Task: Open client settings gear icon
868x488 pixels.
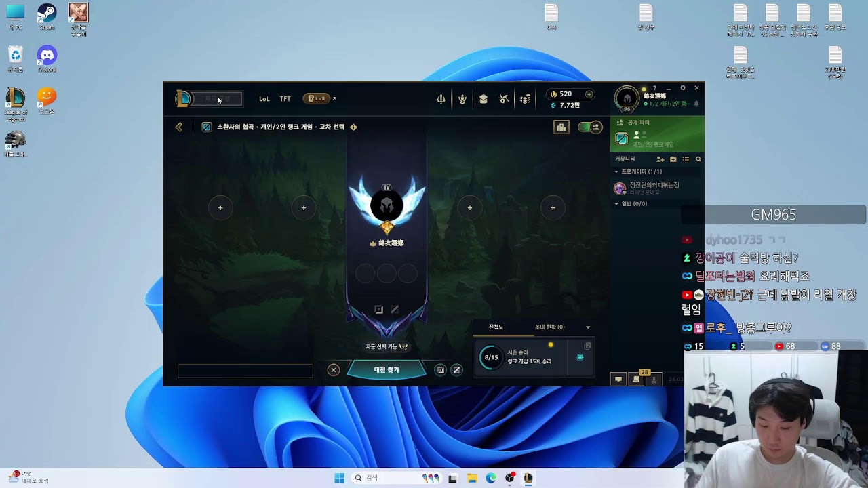Action: [683, 88]
